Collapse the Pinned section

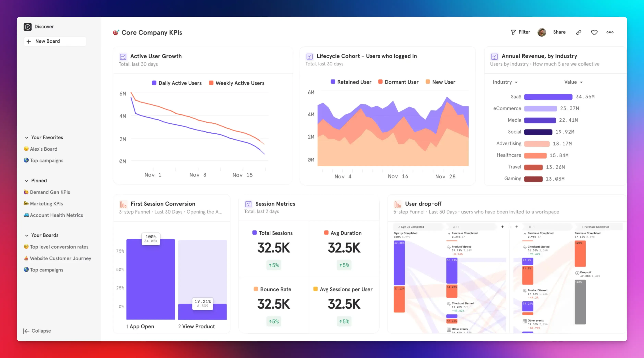(27, 181)
